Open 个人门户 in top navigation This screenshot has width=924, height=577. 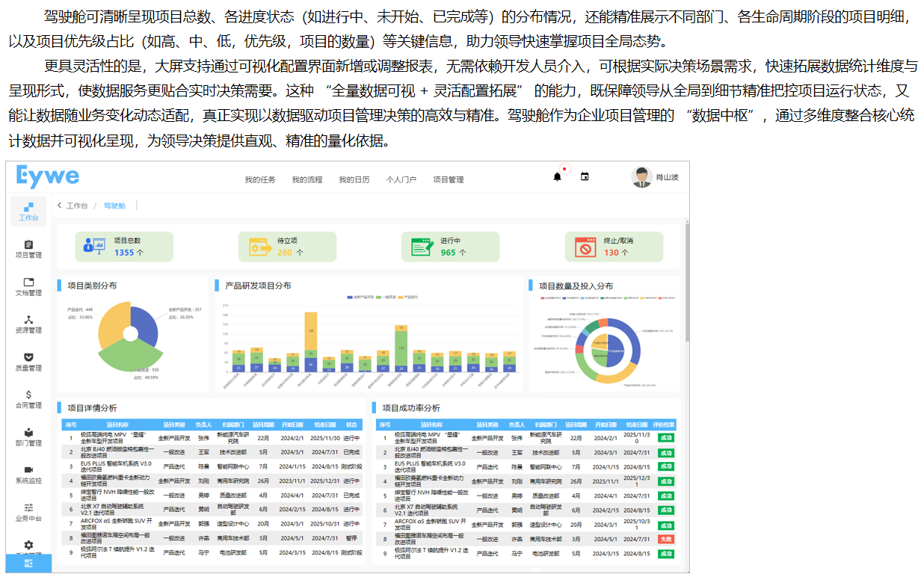point(401,180)
